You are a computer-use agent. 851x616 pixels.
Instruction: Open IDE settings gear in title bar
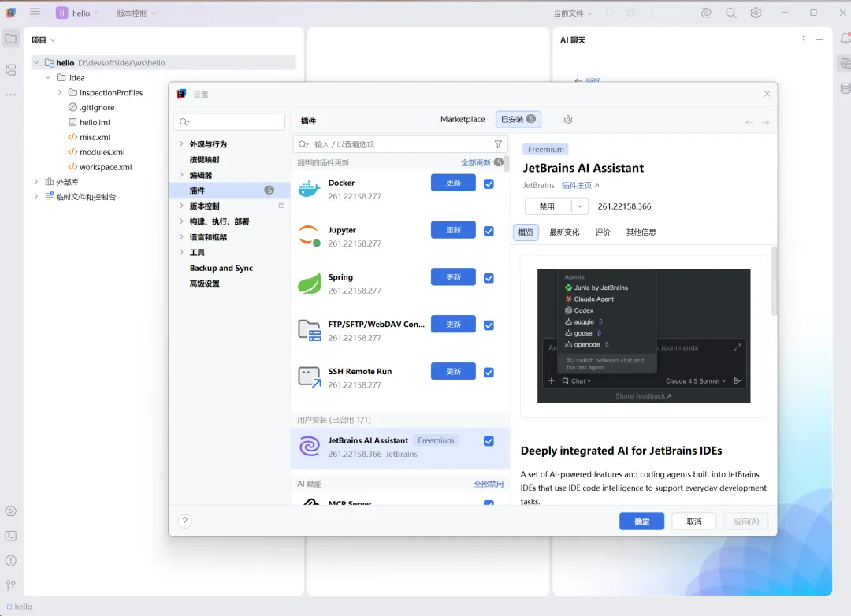click(x=756, y=13)
